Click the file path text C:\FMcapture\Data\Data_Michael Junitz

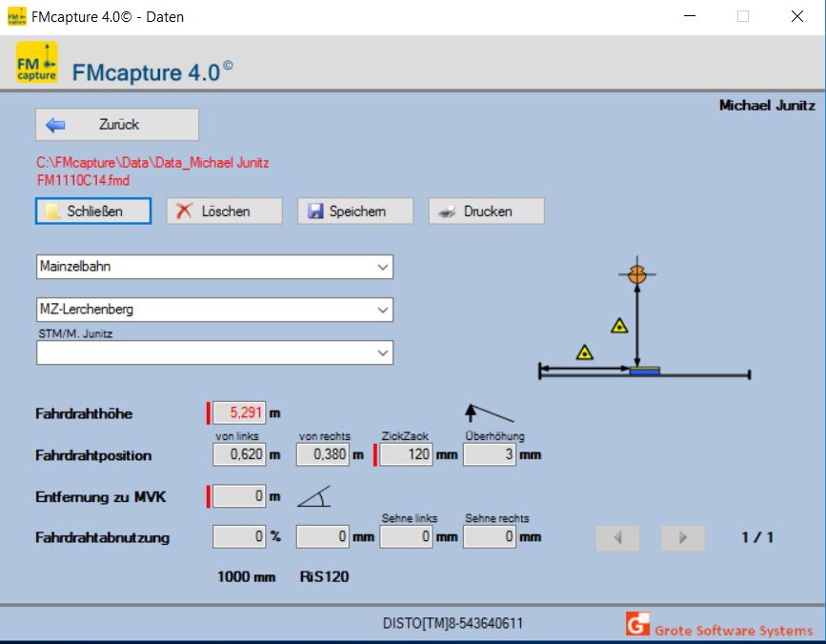152,163
